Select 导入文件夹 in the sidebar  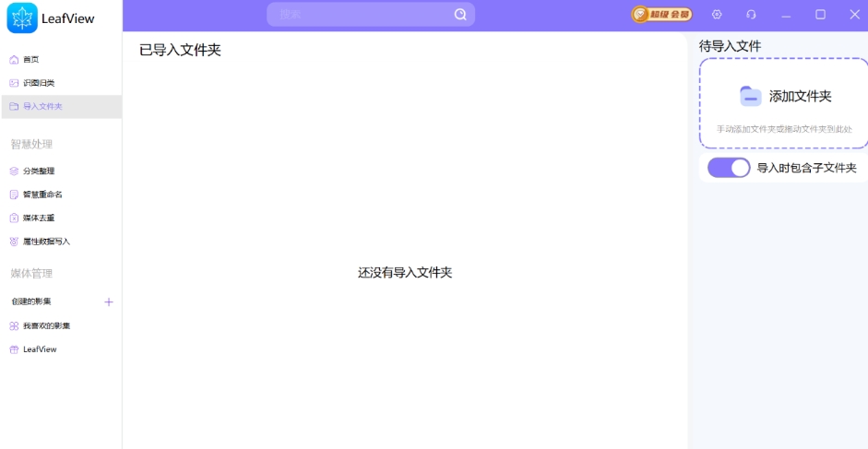point(62,106)
